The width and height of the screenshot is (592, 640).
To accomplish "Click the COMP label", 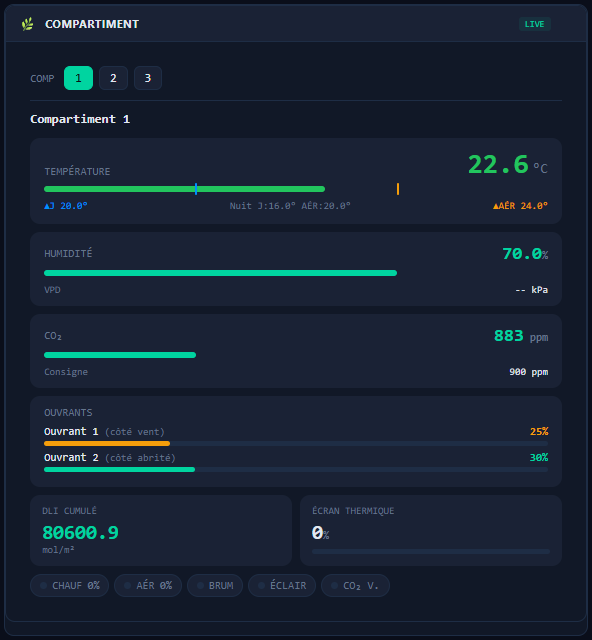I will click(x=42, y=78).
